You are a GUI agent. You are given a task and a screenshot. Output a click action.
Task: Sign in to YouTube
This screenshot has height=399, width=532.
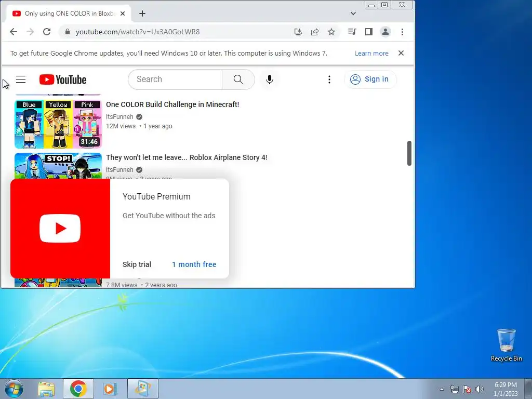[x=370, y=79]
